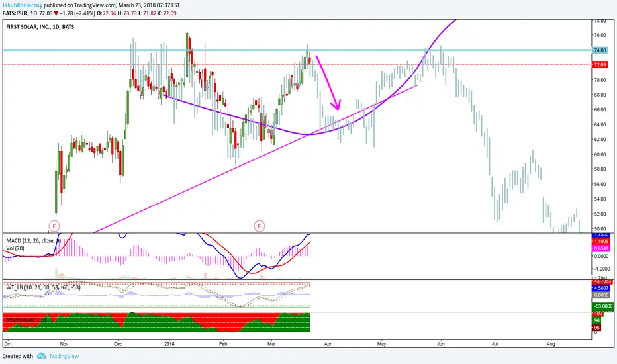The image size is (617, 364).
Task: Click the Aug label on the time axis
Action: click(551, 344)
